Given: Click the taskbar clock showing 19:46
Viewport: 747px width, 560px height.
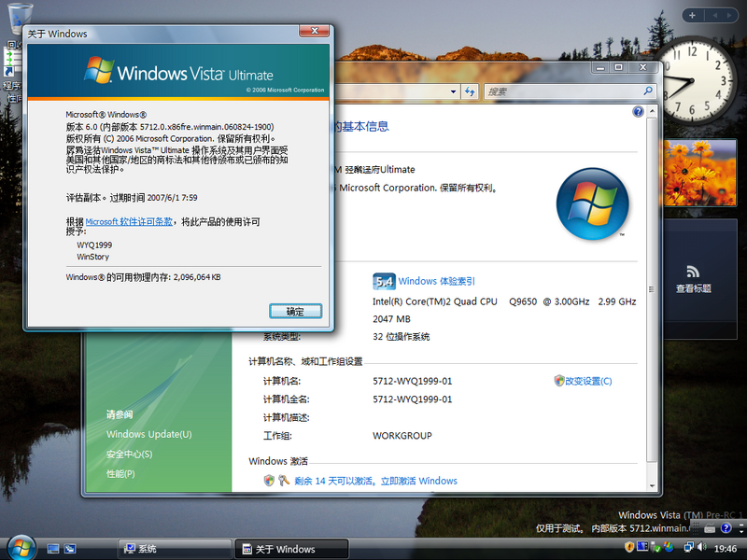Looking at the screenshot, I should pos(726,549).
